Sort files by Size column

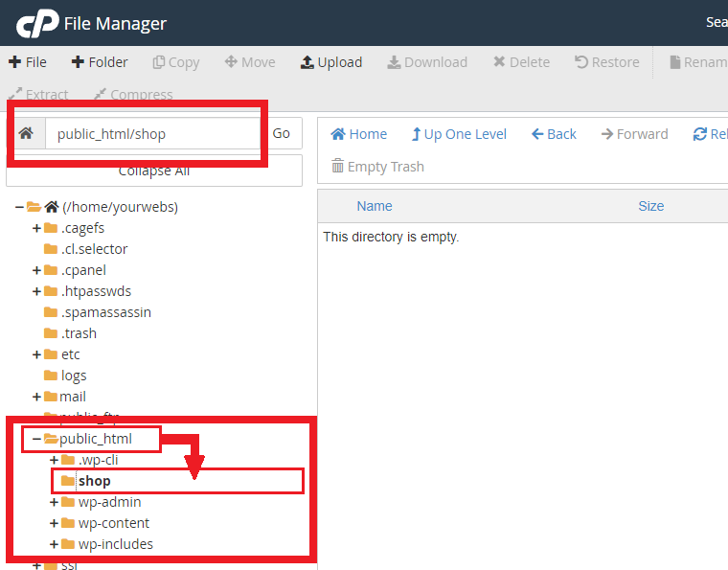[650, 206]
